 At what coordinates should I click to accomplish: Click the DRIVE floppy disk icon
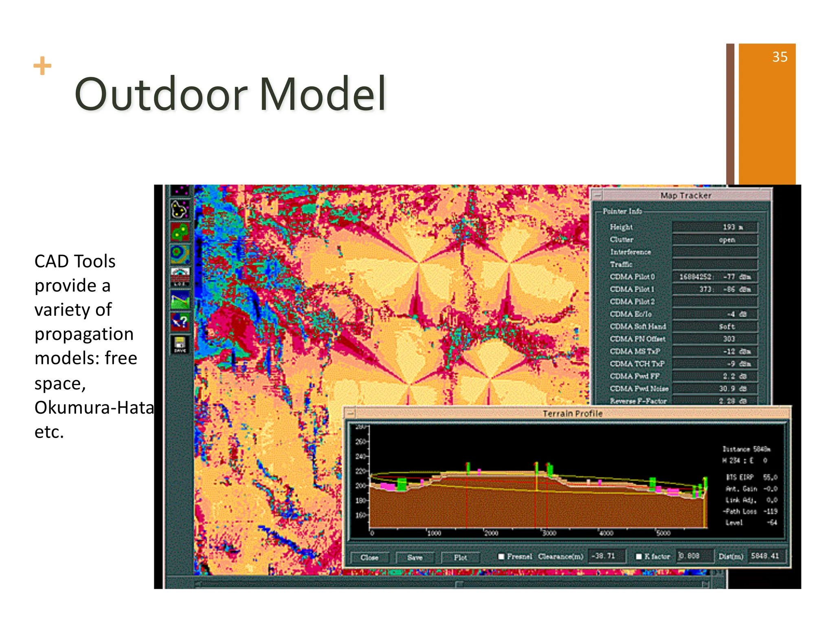pyautogui.click(x=180, y=344)
